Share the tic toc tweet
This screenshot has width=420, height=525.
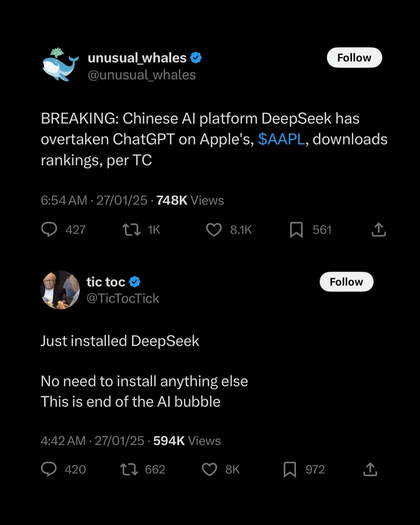[x=370, y=469]
